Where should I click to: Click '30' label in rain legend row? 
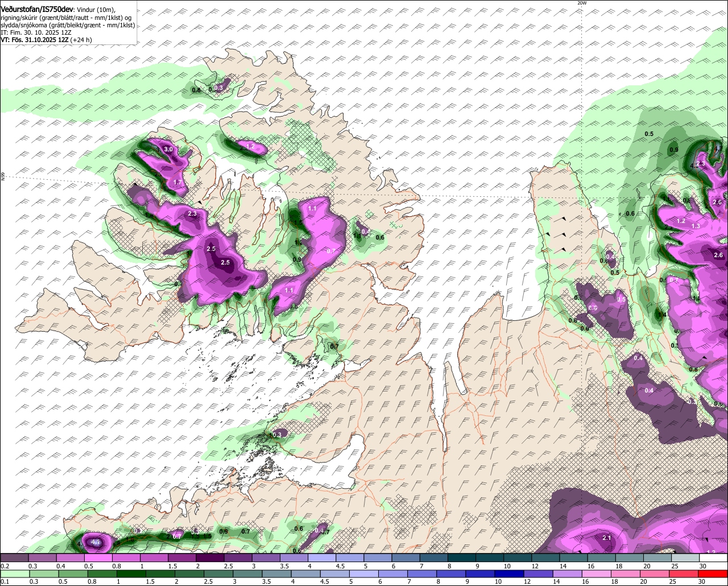pos(703,581)
